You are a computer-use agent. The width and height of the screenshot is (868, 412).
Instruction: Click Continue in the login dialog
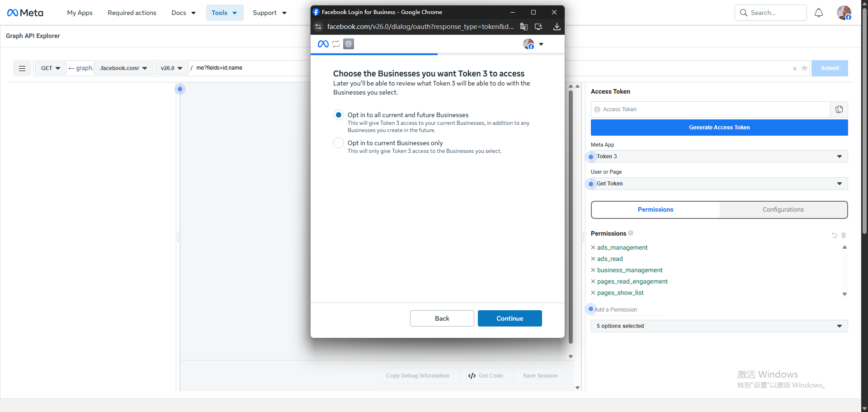[510, 318]
